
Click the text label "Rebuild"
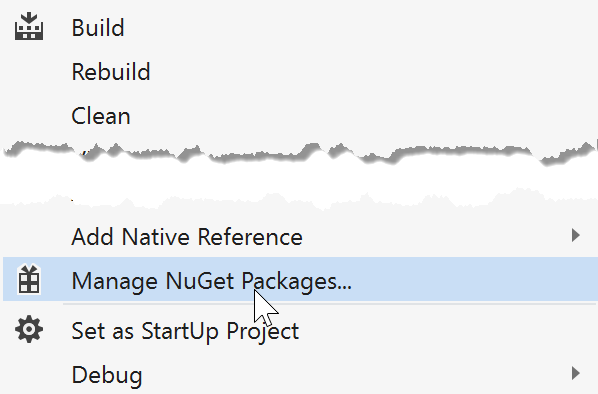click(x=111, y=72)
